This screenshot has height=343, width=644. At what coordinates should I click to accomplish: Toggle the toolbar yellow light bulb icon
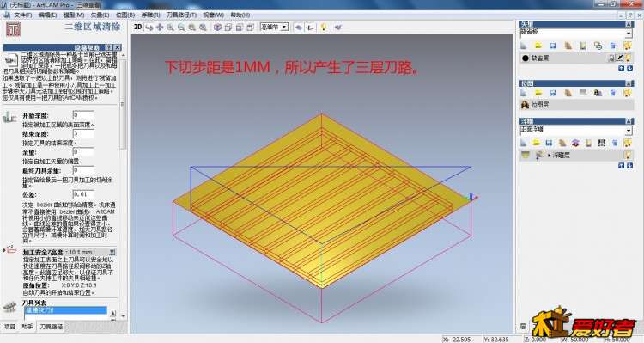coord(324,28)
